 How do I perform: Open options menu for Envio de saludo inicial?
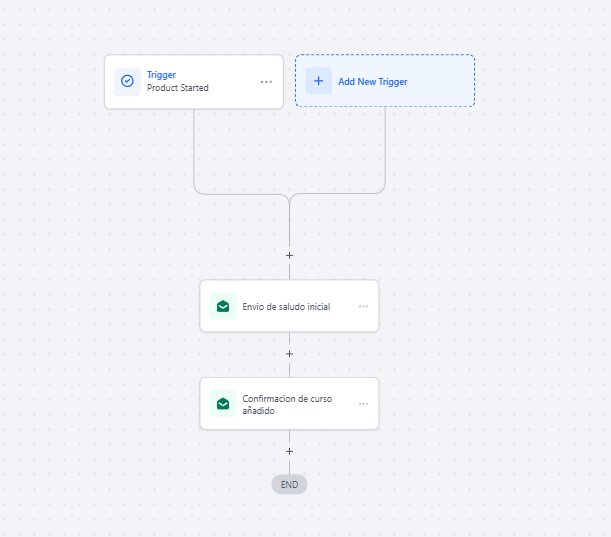363,307
